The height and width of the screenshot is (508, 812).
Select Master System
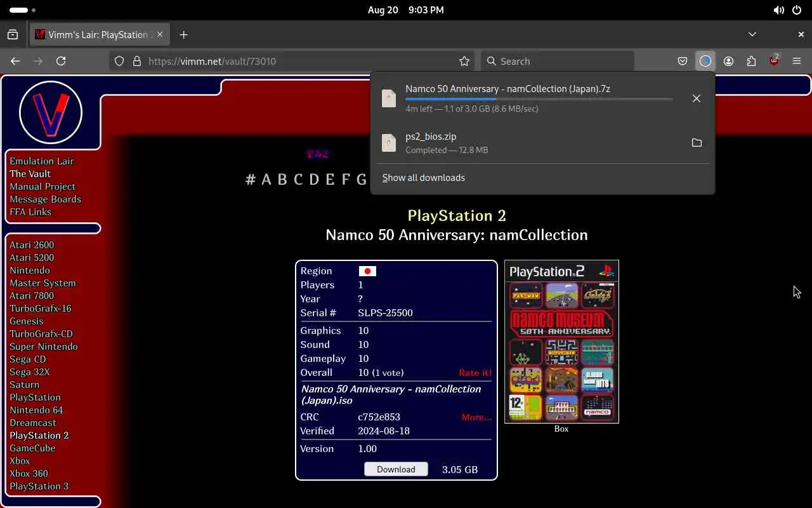point(43,283)
